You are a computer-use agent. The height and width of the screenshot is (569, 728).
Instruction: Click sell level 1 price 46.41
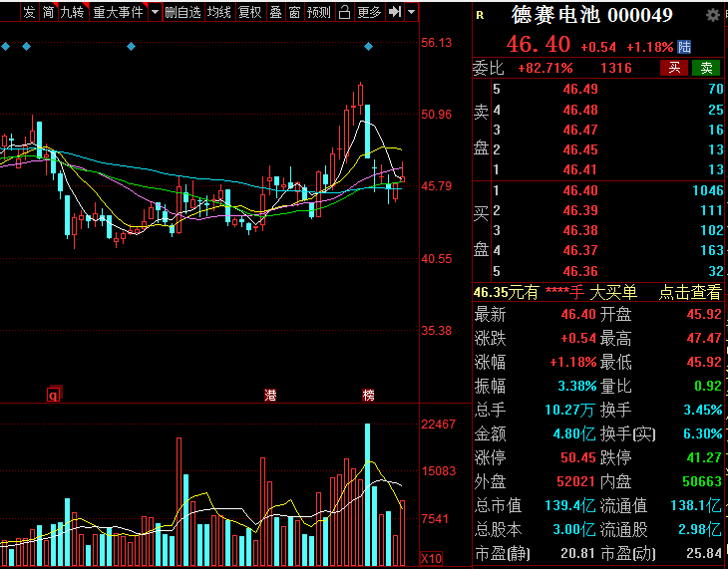point(580,169)
